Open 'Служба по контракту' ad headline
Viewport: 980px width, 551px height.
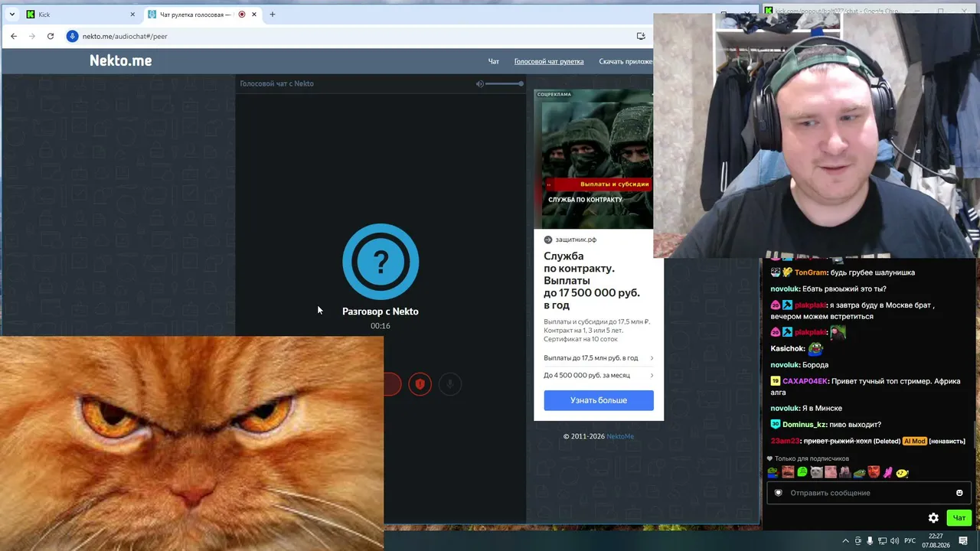click(592, 280)
